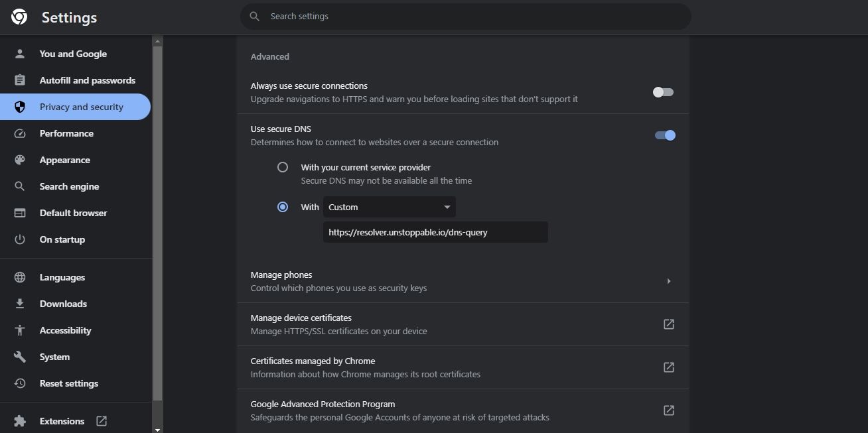Open Extensions in a new tab
This screenshot has width=868, height=433.
click(x=101, y=421)
